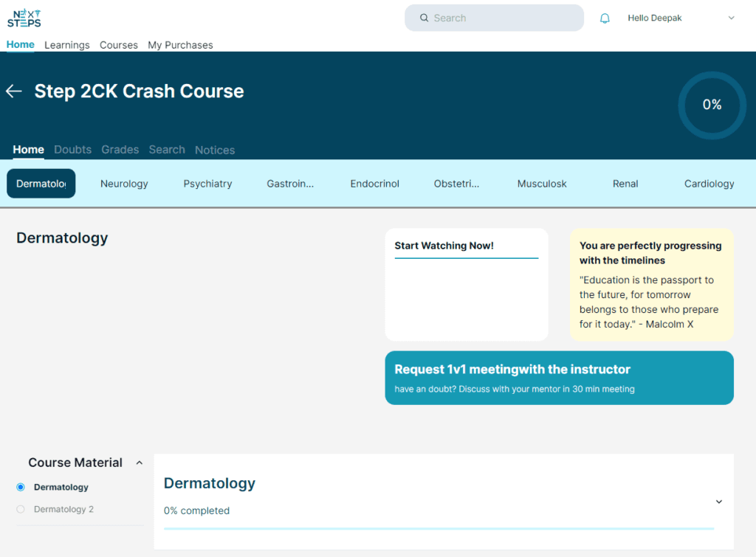The image size is (756, 557).
Task: Open the 0% course progress circle
Action: coord(711,105)
